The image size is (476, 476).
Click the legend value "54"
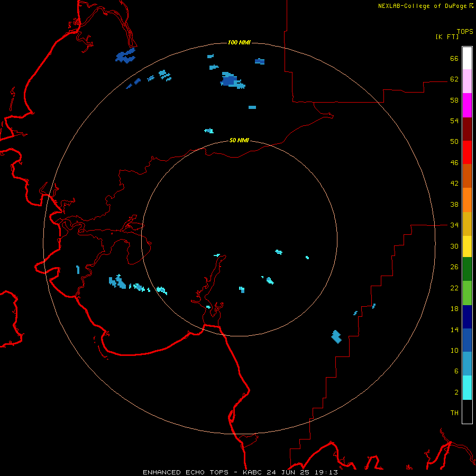tap(454, 121)
